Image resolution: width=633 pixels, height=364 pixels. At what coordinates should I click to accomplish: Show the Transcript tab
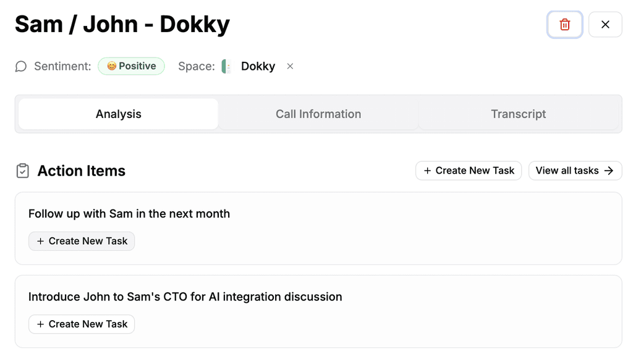pyautogui.click(x=518, y=114)
